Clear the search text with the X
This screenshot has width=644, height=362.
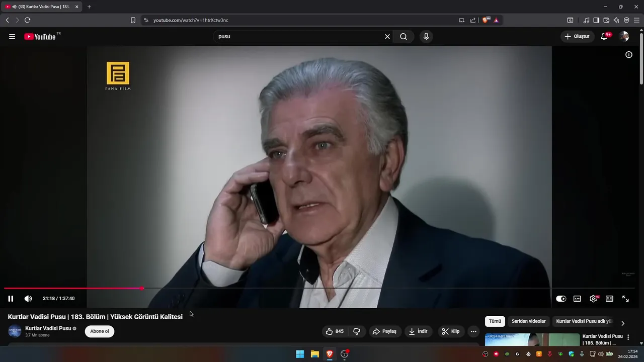click(x=387, y=37)
